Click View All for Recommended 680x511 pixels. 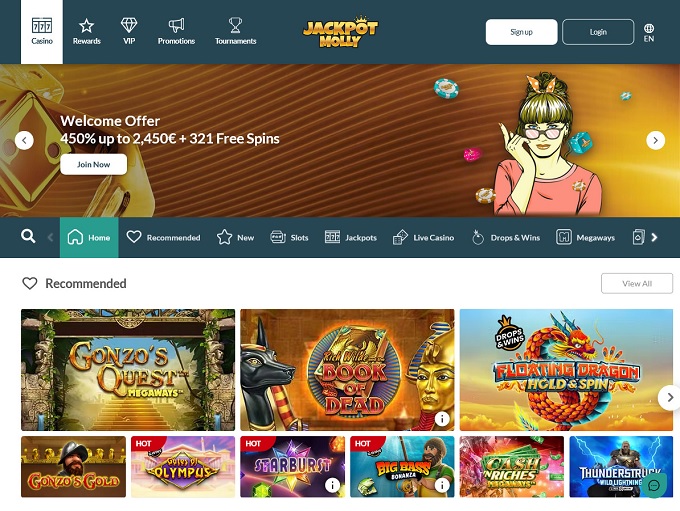(637, 283)
